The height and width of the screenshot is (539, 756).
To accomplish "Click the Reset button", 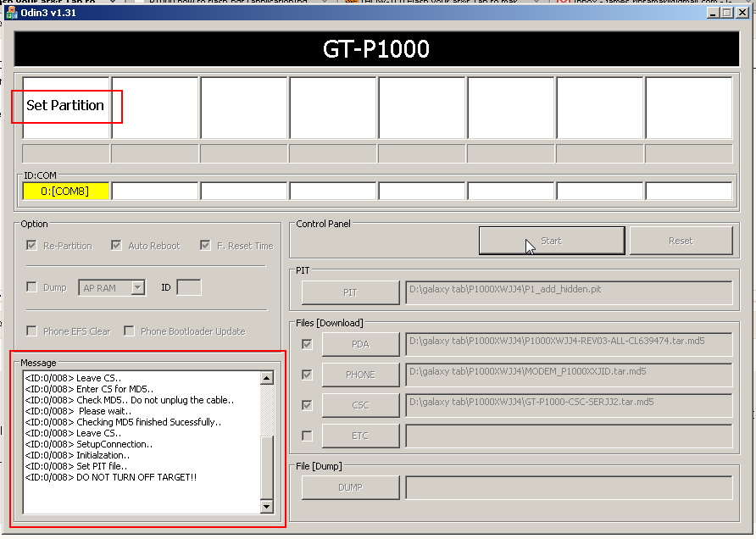I will pyautogui.click(x=681, y=241).
